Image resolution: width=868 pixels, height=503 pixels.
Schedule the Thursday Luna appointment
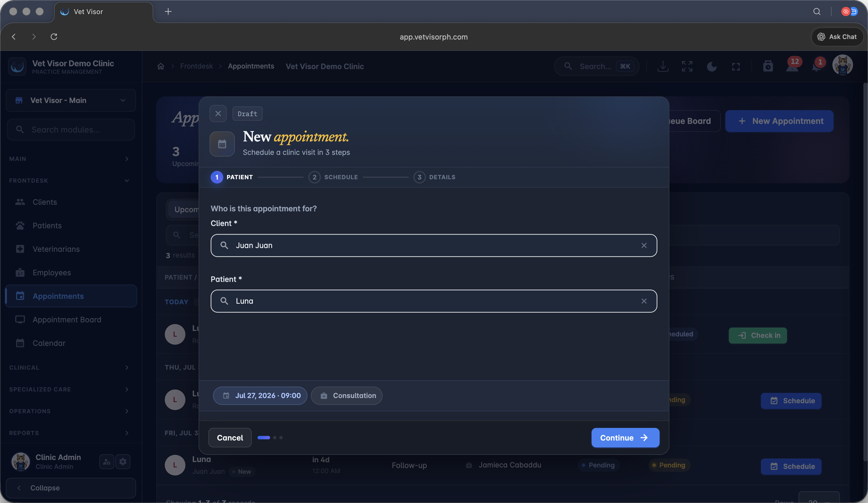click(x=791, y=401)
